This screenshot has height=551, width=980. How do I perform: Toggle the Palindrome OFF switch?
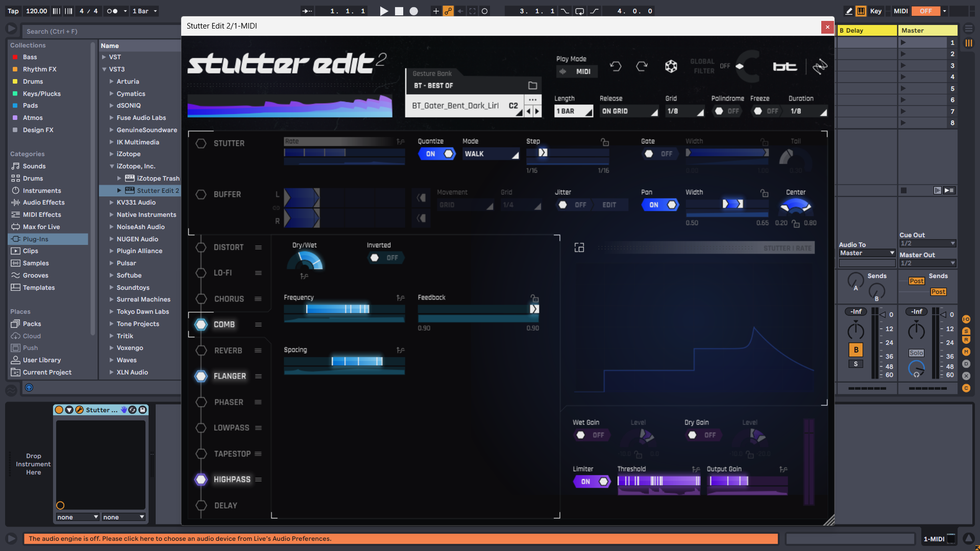727,111
